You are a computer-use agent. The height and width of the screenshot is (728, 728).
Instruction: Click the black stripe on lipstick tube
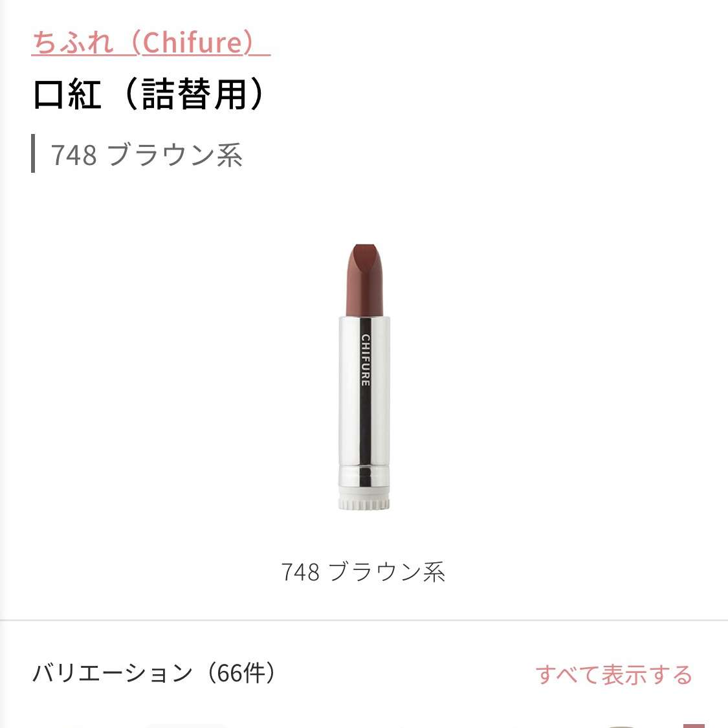coord(366,402)
